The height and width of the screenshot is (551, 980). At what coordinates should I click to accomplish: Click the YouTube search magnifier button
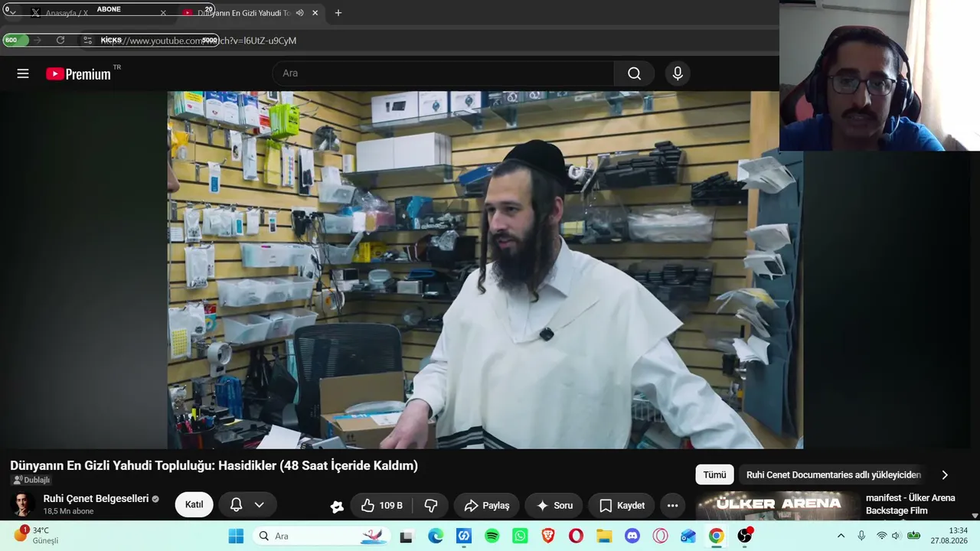point(634,73)
